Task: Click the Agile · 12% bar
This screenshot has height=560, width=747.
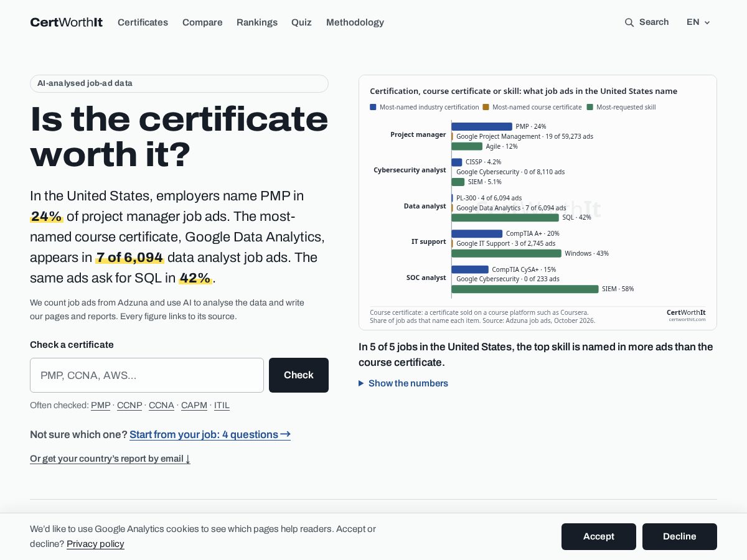Action: click(x=467, y=146)
